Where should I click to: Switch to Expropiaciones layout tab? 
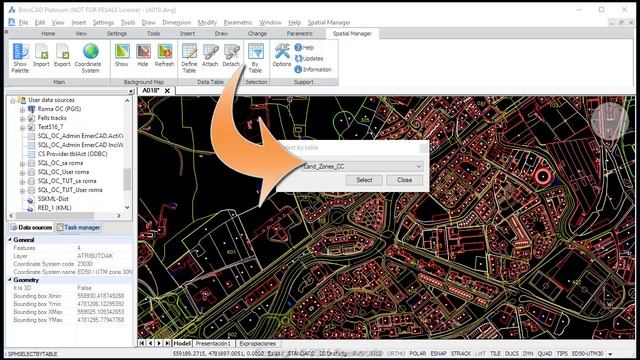pyautogui.click(x=258, y=343)
